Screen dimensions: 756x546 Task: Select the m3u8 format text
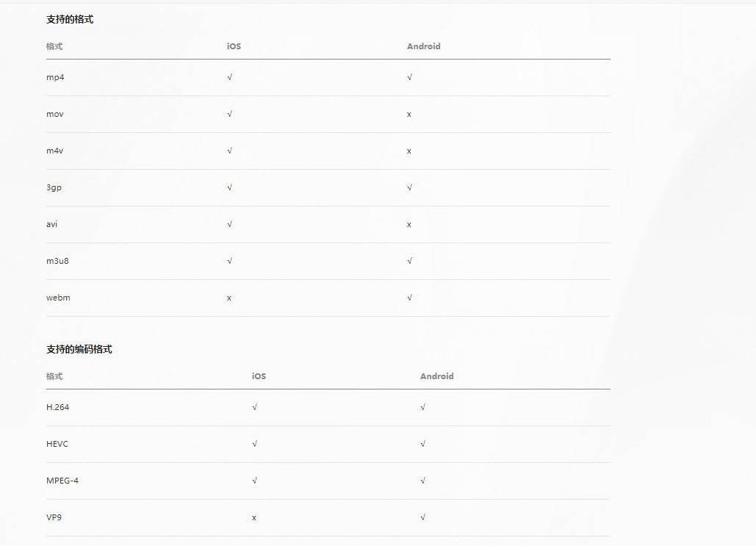click(57, 261)
